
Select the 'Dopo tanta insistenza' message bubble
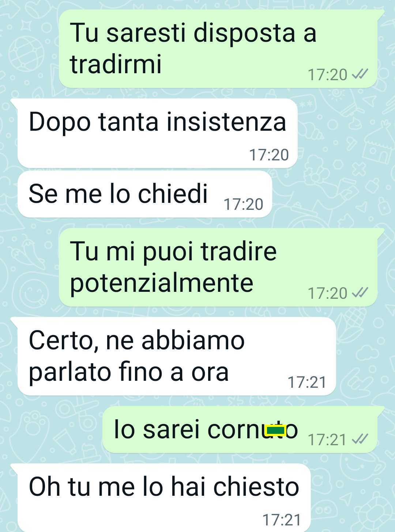pyautogui.click(x=157, y=133)
